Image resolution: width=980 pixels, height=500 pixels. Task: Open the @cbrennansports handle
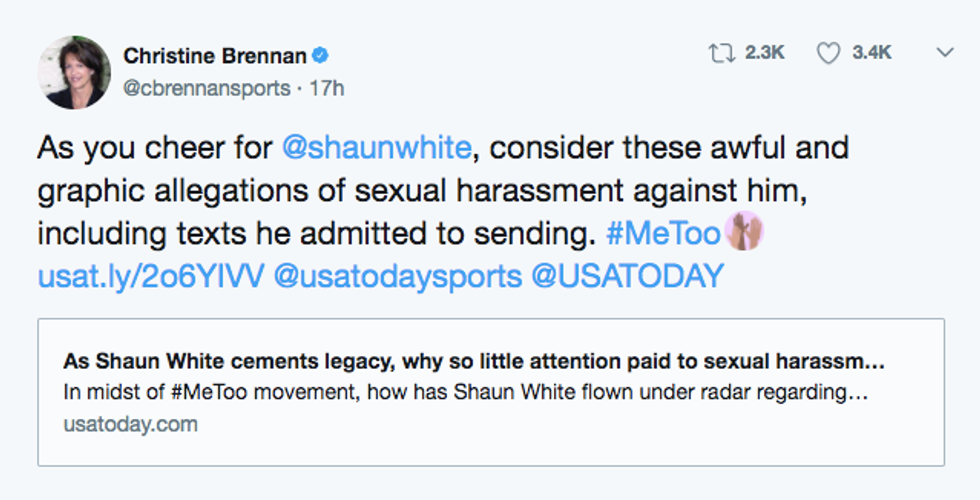click(206, 87)
